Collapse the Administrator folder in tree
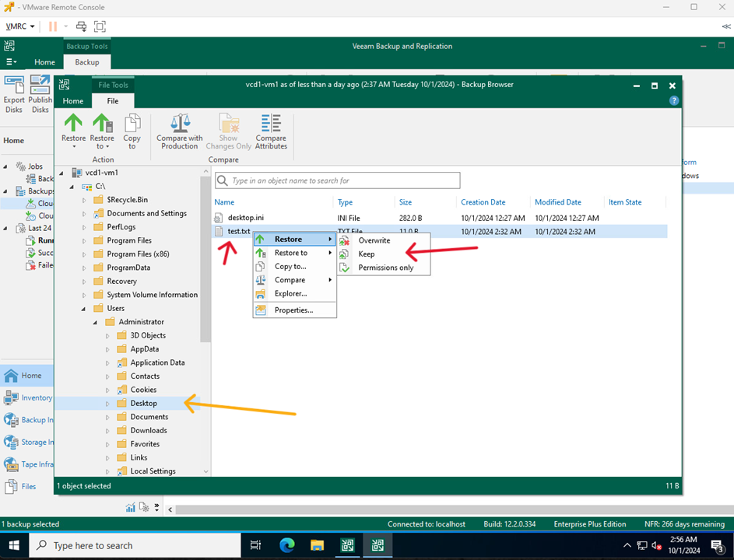This screenshot has width=734, height=560. 96,322
